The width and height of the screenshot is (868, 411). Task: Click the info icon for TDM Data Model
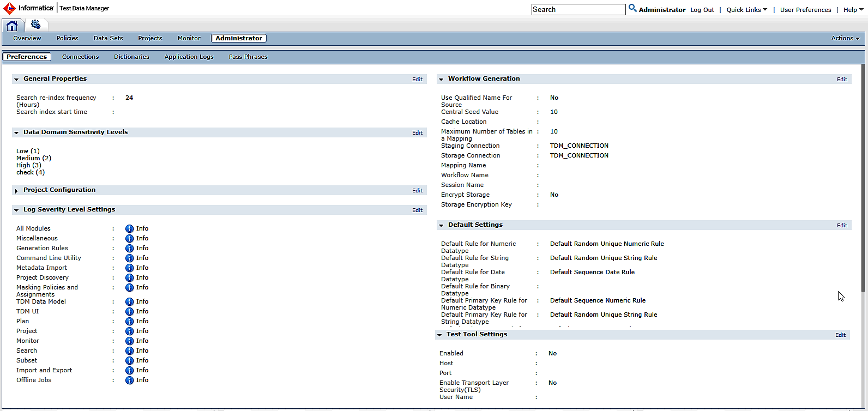(129, 302)
